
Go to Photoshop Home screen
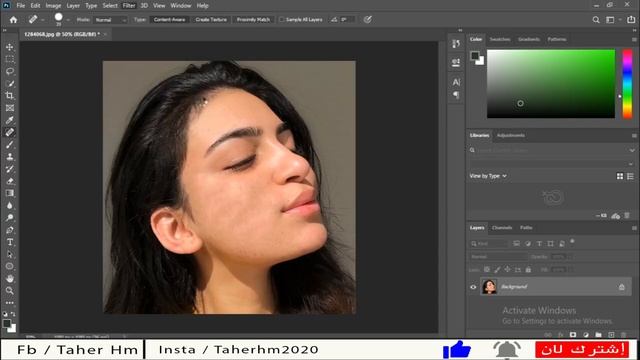pos(13,20)
